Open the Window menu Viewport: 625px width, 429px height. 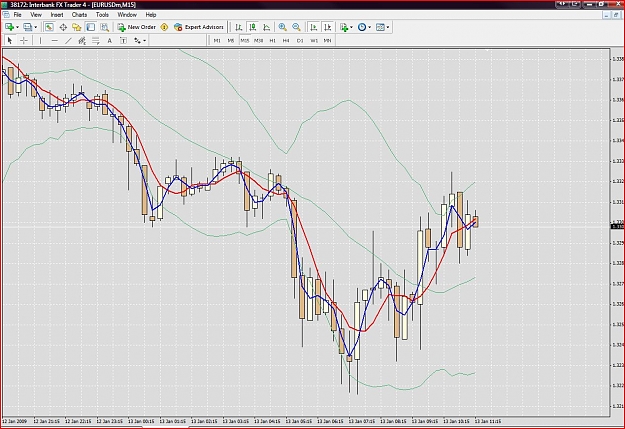tap(127, 15)
